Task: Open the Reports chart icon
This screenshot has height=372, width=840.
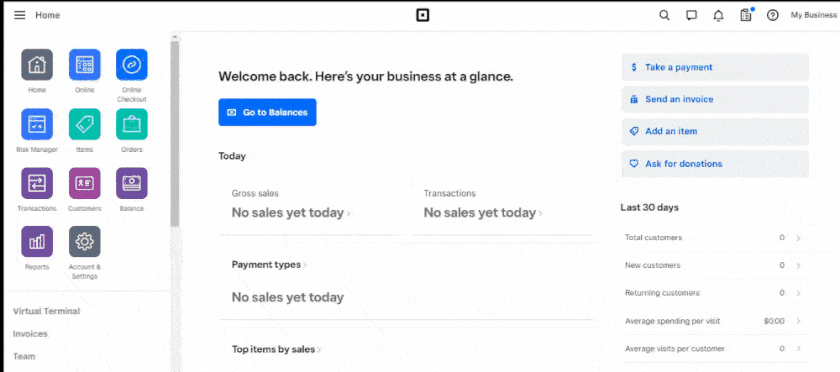Action: [37, 242]
